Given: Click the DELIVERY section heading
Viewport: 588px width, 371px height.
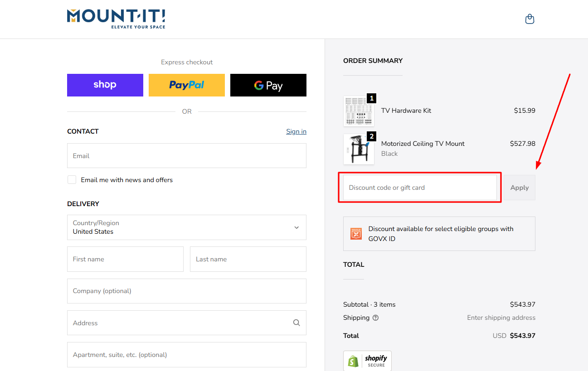Looking at the screenshot, I should point(83,204).
